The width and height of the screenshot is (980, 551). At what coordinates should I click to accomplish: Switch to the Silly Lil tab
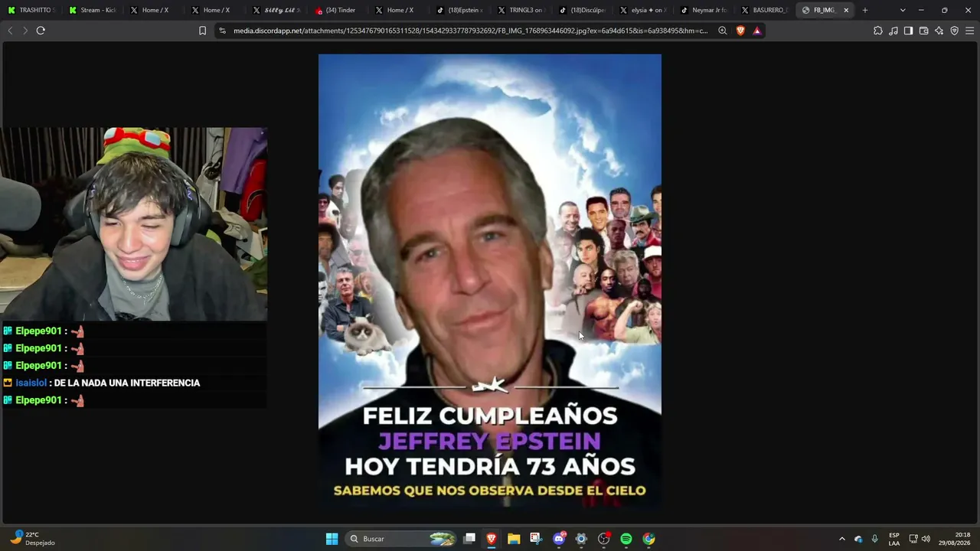coord(276,10)
